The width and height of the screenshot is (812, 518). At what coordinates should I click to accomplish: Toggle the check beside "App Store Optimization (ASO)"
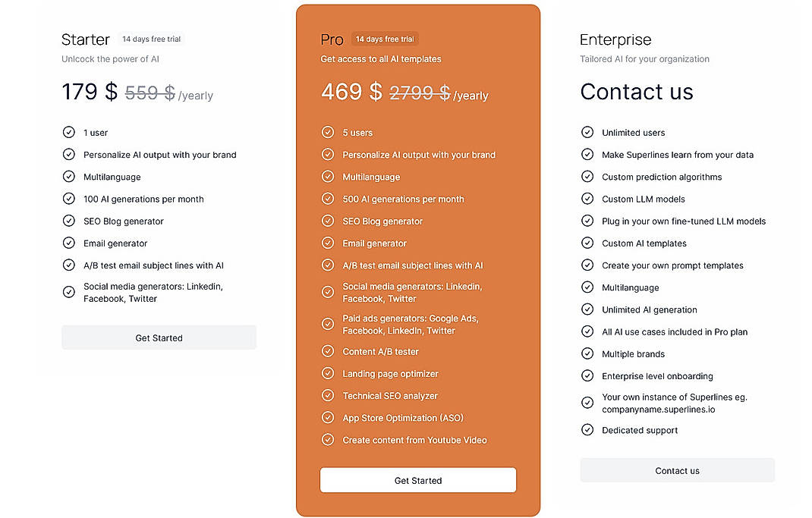(x=328, y=417)
